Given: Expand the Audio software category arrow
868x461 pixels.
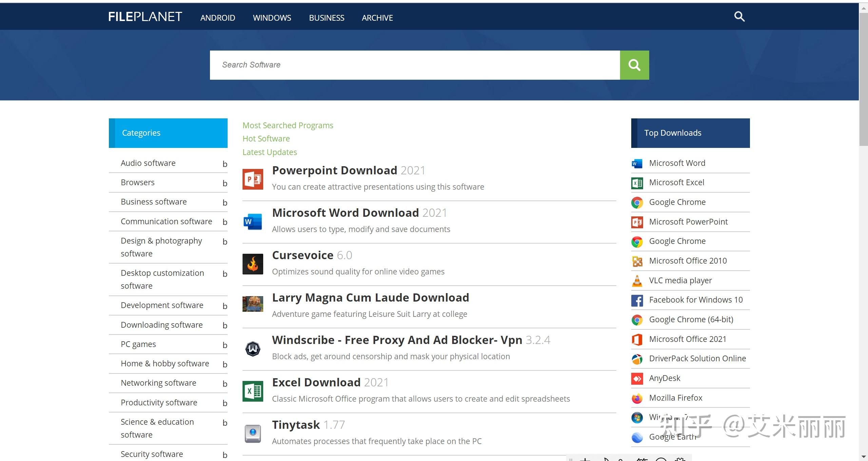Looking at the screenshot, I should (x=225, y=164).
